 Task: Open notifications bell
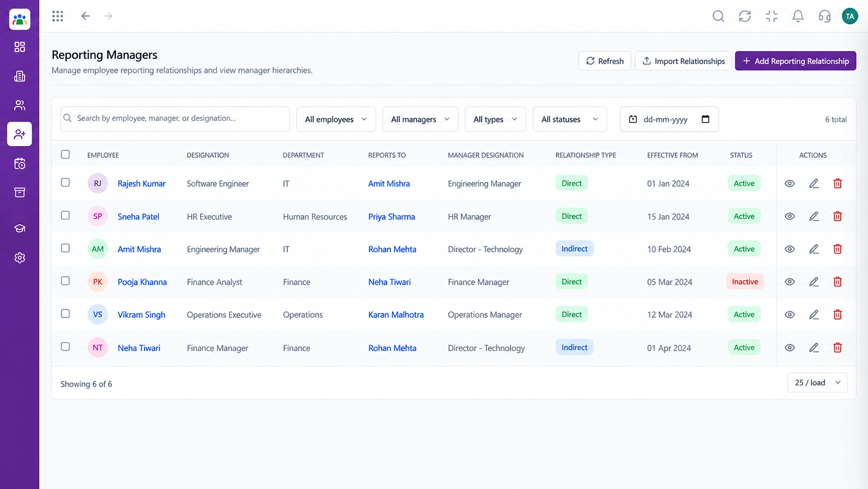pyautogui.click(x=798, y=16)
